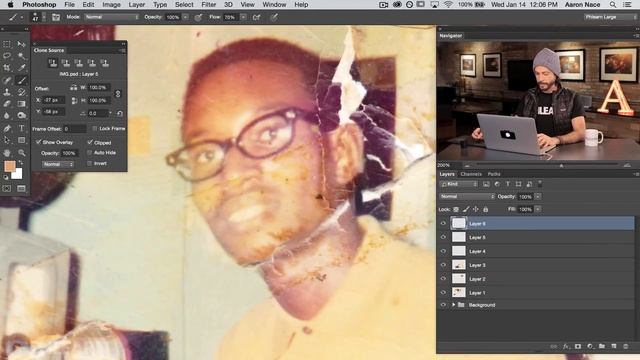Select the Gradient tool
Viewport: 640px width, 360px height.
[x=21, y=104]
